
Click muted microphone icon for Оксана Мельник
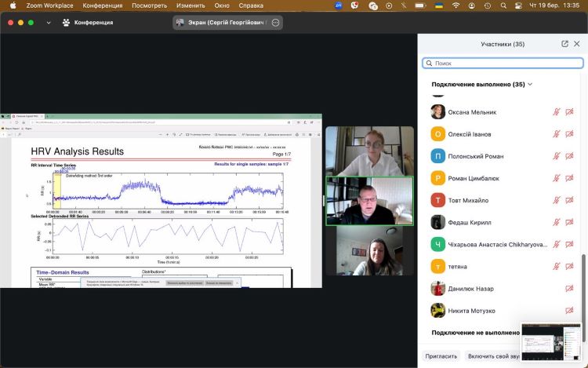coord(557,112)
